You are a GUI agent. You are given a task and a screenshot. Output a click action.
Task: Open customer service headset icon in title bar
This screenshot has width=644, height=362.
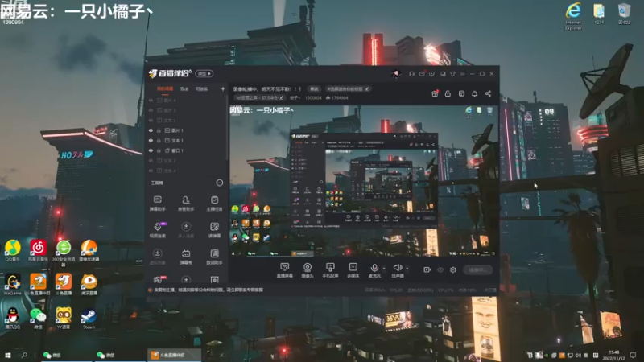(411, 74)
